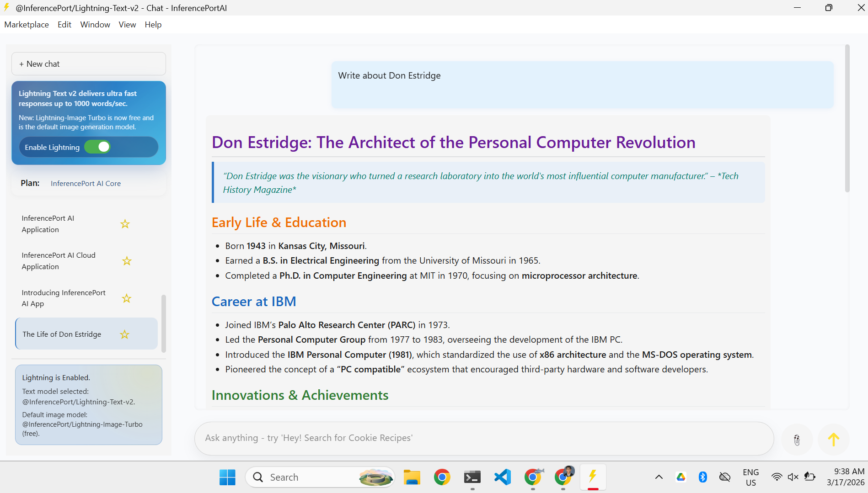Click the ENG US language indicator
The height and width of the screenshot is (493, 868).
point(750,477)
